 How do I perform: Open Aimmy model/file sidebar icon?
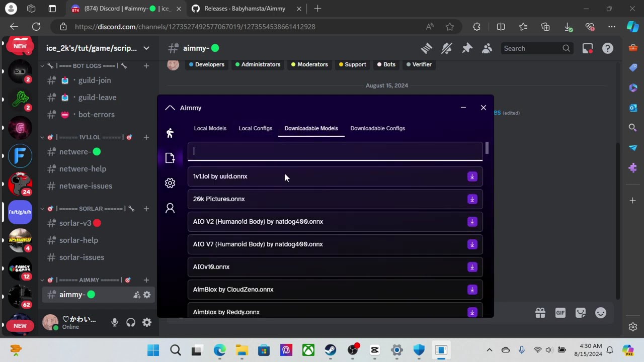tap(170, 158)
